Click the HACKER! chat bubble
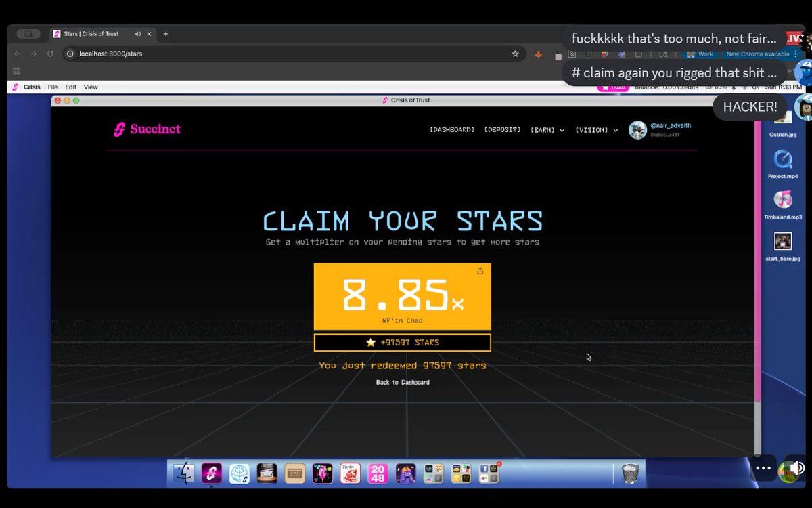Viewport: 812px width, 508px height. pos(750,107)
